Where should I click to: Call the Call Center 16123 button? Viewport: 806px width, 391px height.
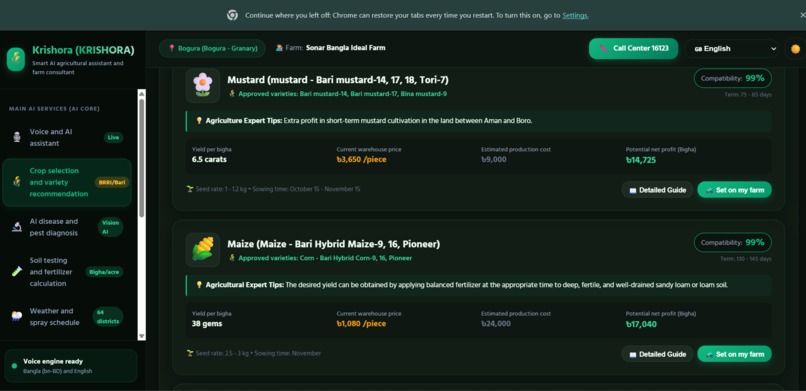(x=633, y=49)
